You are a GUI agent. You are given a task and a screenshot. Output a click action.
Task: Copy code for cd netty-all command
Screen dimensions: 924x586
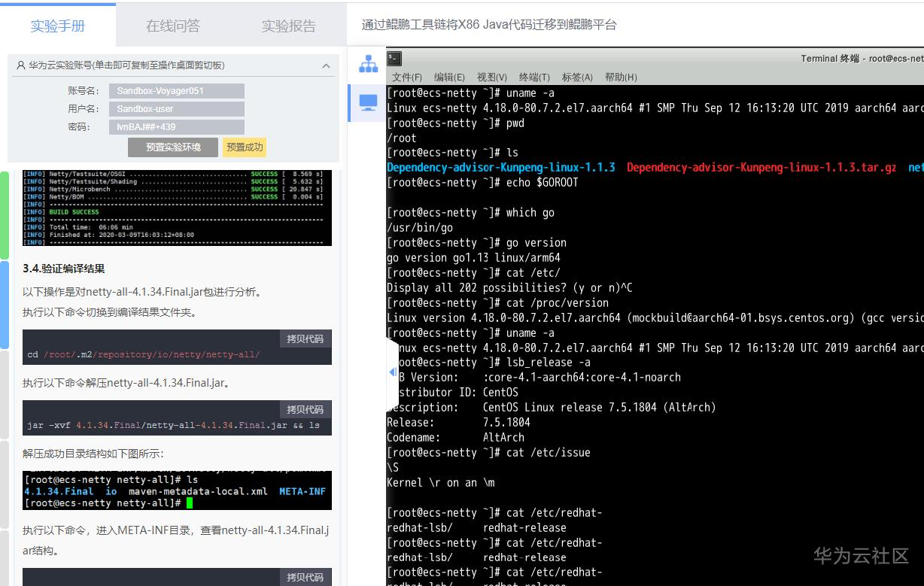point(305,339)
